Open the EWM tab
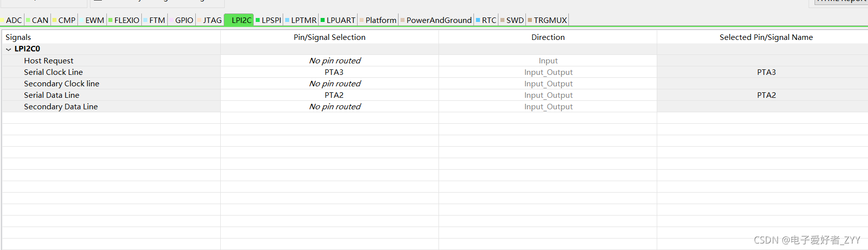Viewport: 868px width, 250px height. coord(92,20)
